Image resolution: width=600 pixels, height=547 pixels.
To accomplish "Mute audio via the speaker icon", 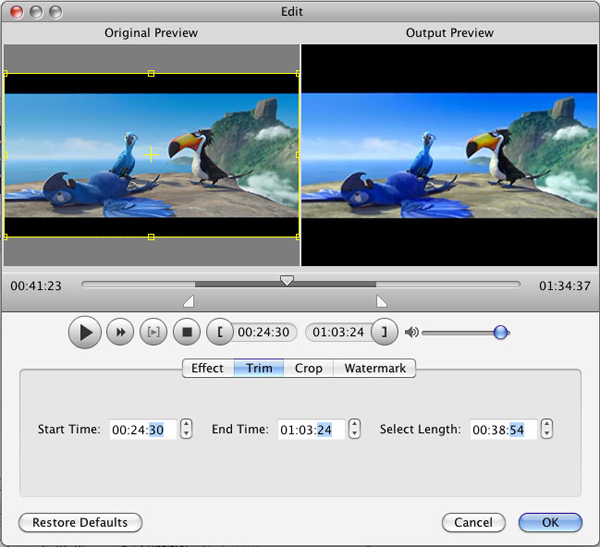I will [412, 332].
